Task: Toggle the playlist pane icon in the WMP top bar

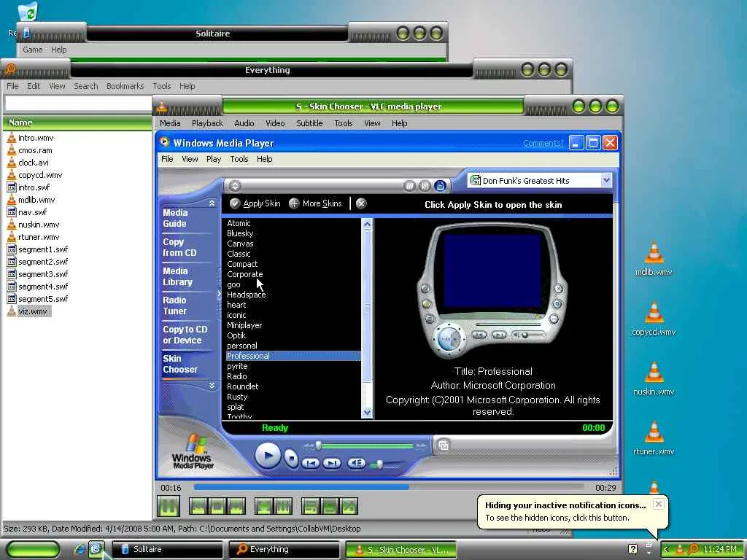Action: tap(440, 186)
